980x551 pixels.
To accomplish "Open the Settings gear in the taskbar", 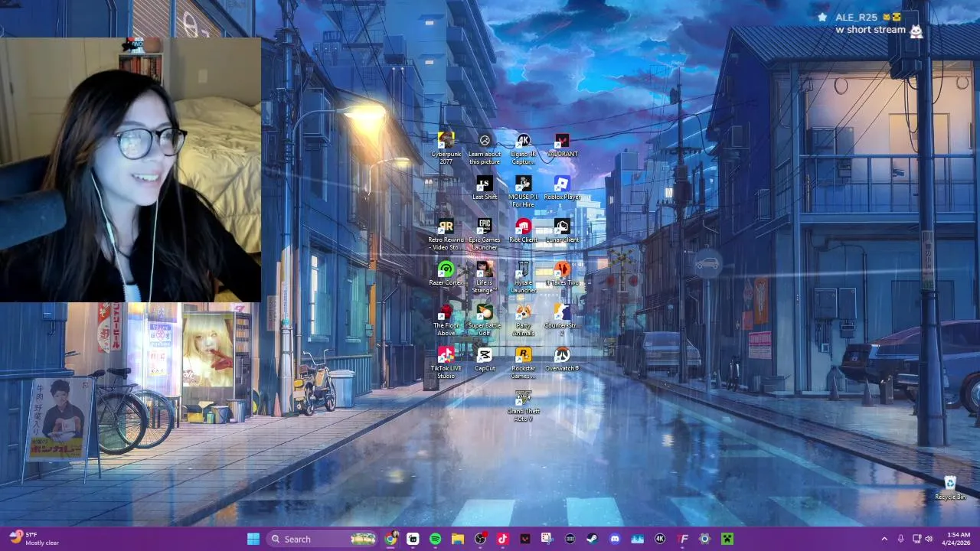I will (x=704, y=539).
